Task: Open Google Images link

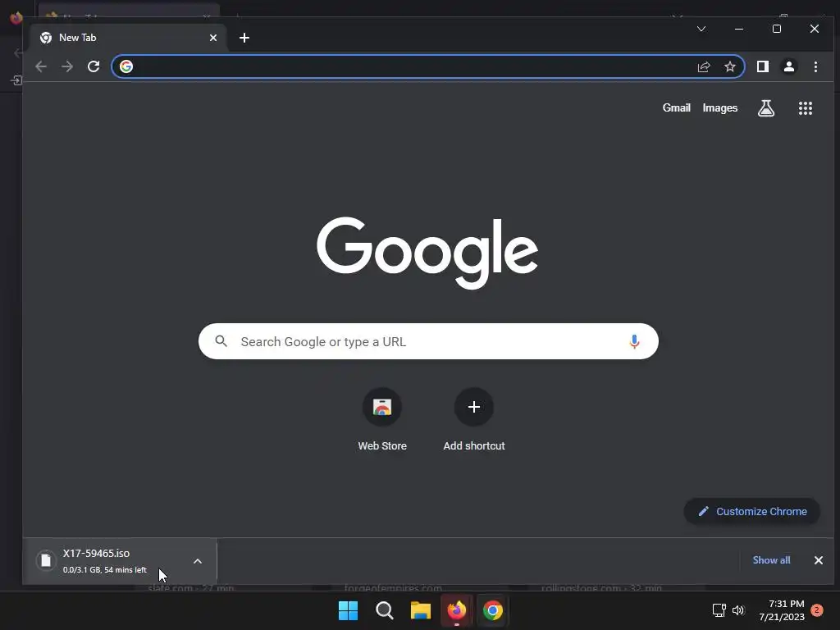Action: 720,108
